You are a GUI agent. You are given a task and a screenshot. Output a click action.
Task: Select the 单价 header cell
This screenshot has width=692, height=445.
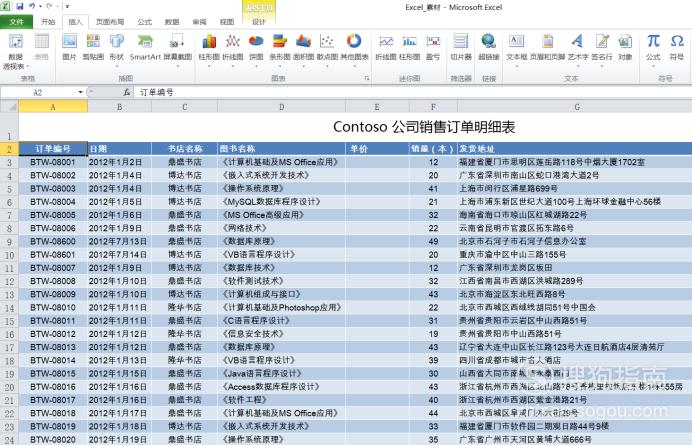click(x=377, y=149)
